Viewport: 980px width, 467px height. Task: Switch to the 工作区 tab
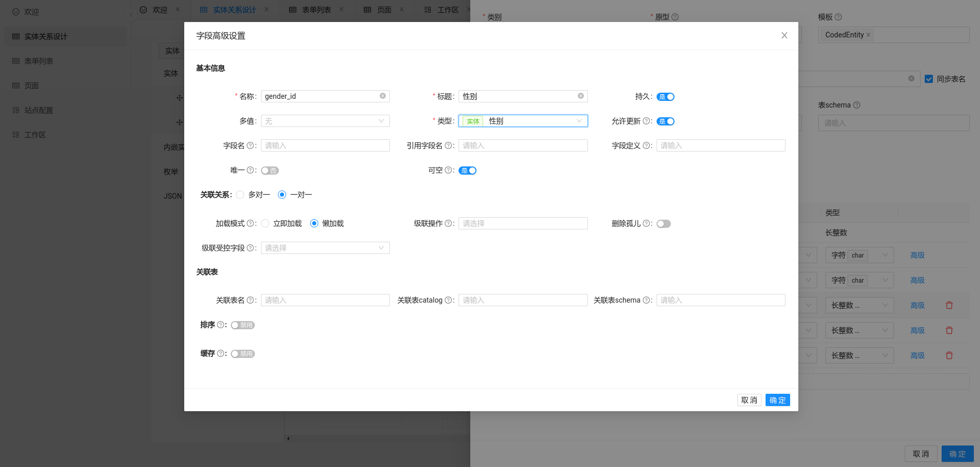click(448, 10)
